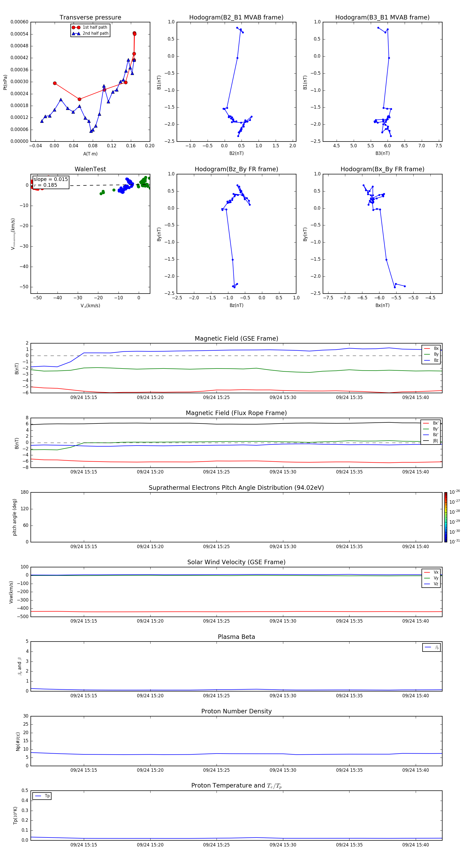Click the '09/24 15:25' tick under the Plasma Beta panel
Screen dimensions: 473x868
[216, 695]
